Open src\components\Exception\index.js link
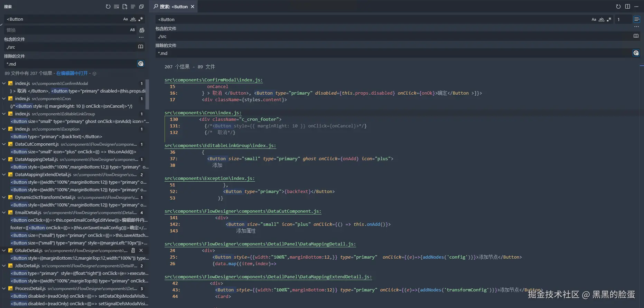Image resolution: width=644 pixels, height=308 pixels. pyautogui.click(x=209, y=179)
